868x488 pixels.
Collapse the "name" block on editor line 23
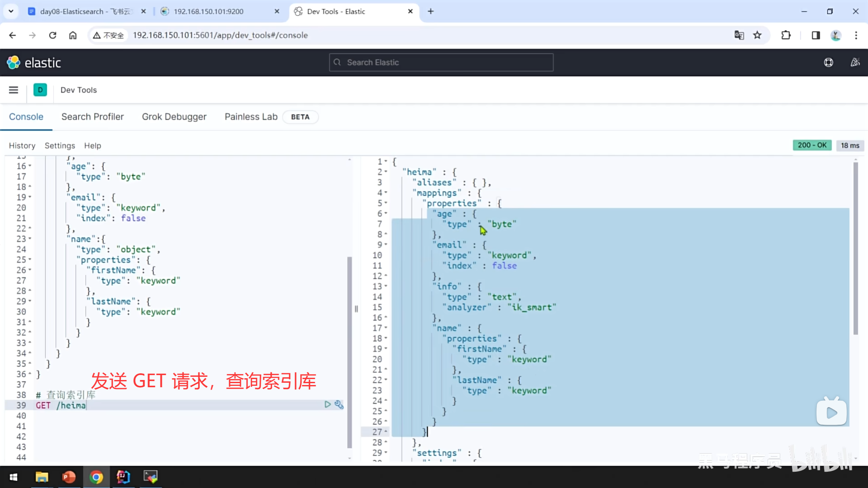(x=30, y=239)
